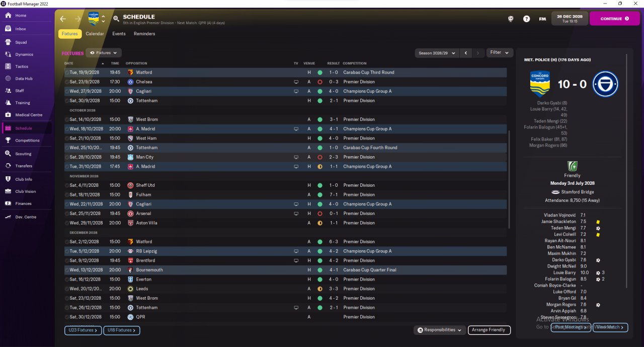Image resolution: width=644 pixels, height=347 pixels.
Task: Click Louie Barry in player ratings
Action: tap(563, 272)
